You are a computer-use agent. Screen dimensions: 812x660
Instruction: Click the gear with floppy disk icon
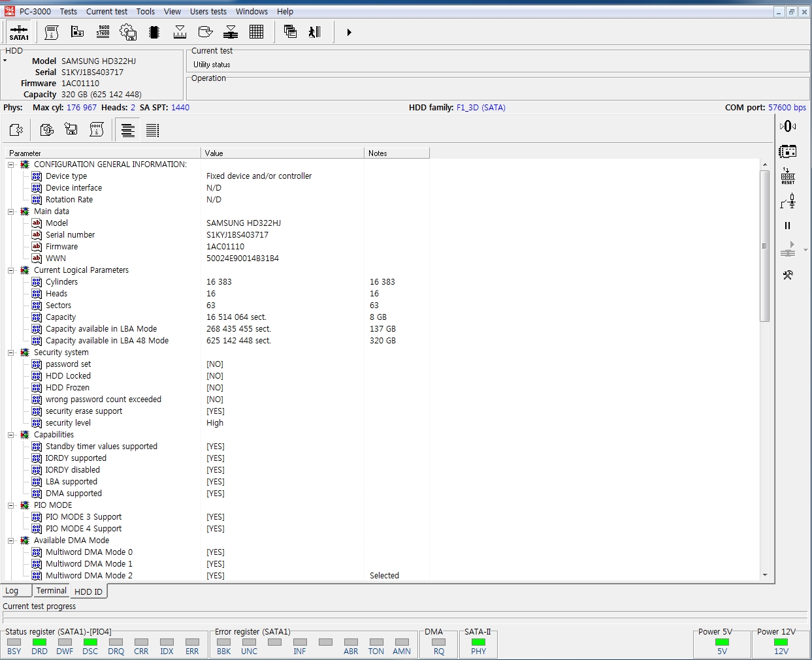tap(128, 32)
